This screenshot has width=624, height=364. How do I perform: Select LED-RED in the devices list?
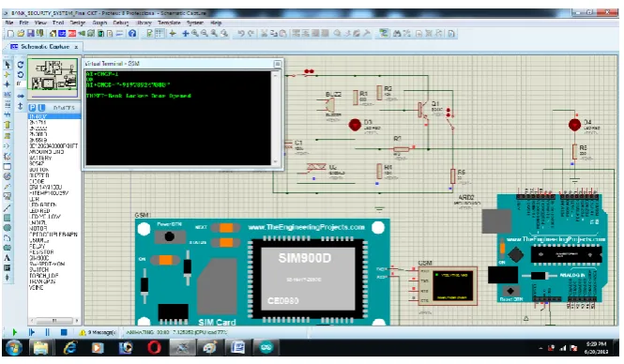(39, 211)
